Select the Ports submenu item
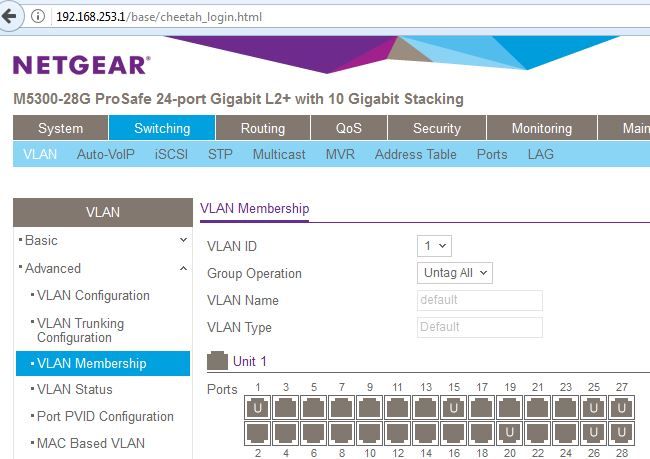Viewport: 650px width, 459px height. pyautogui.click(x=492, y=154)
